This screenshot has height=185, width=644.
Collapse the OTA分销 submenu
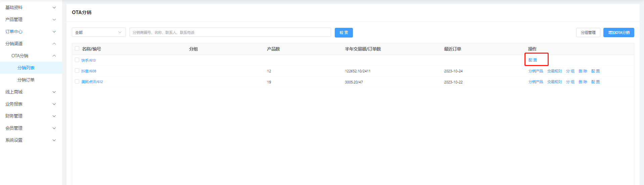pos(34,56)
